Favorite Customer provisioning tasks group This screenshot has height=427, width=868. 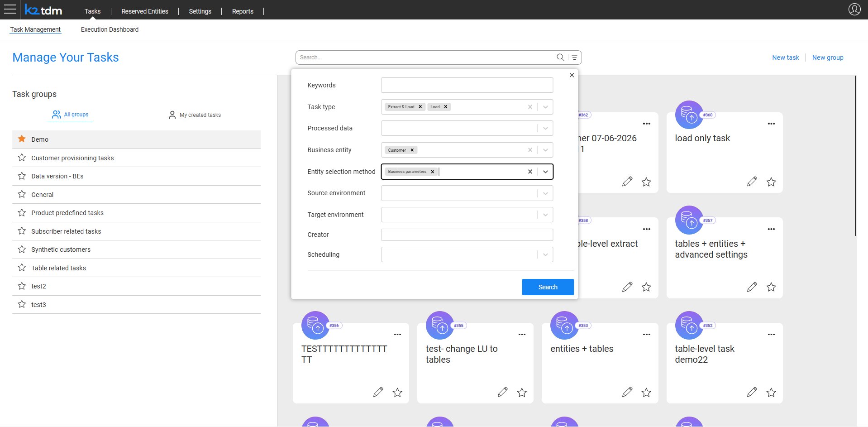click(x=22, y=158)
